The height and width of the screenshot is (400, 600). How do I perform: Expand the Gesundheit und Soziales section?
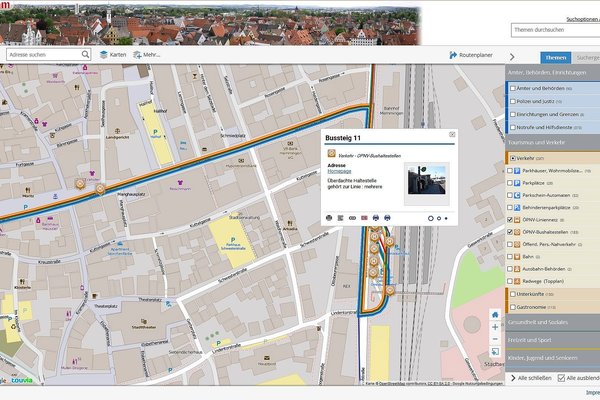pos(553,322)
